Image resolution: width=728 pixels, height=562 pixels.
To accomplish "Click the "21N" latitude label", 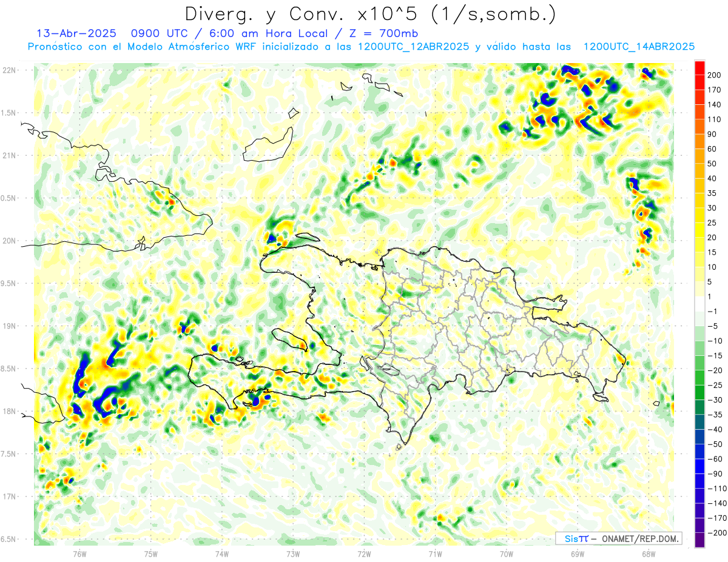I will pos(8,156).
